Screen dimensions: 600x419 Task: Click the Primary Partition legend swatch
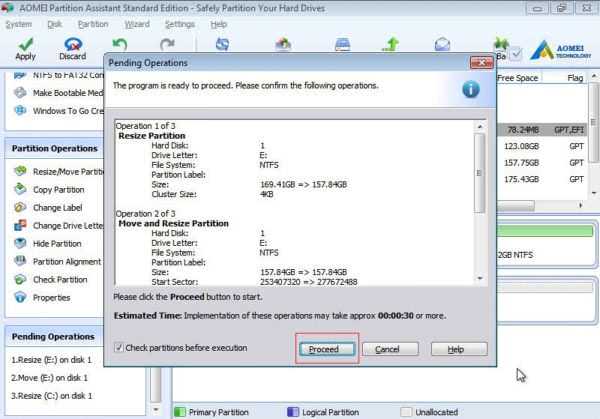[x=179, y=412]
